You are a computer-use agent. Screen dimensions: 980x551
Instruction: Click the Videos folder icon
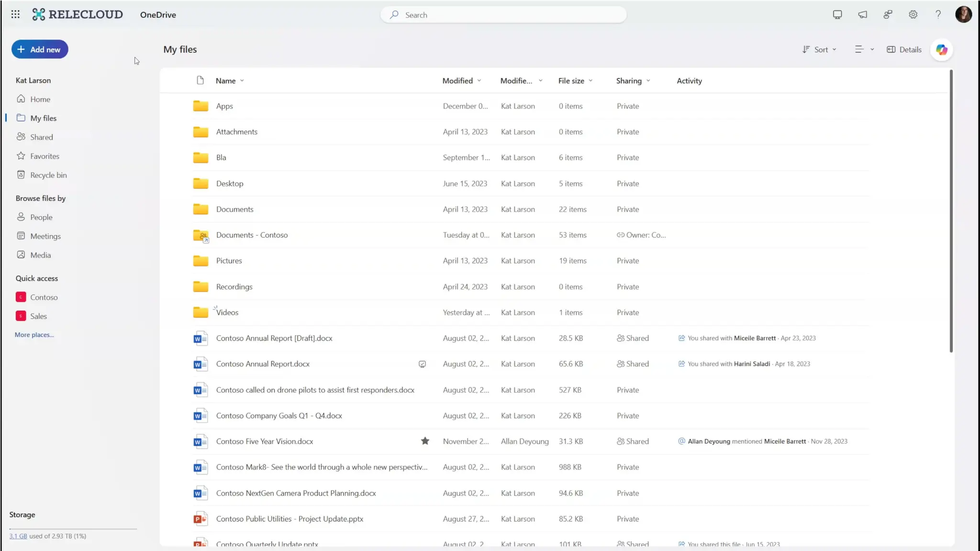tap(200, 312)
